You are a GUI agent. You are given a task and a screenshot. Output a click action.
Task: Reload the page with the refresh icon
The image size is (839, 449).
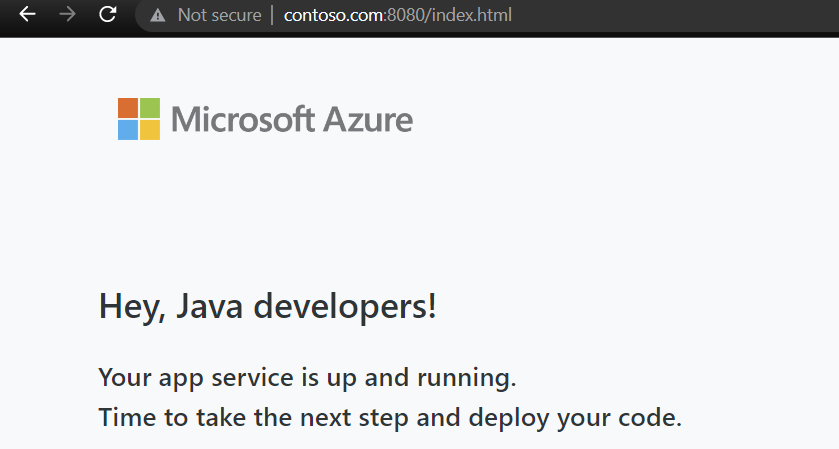[x=108, y=14]
